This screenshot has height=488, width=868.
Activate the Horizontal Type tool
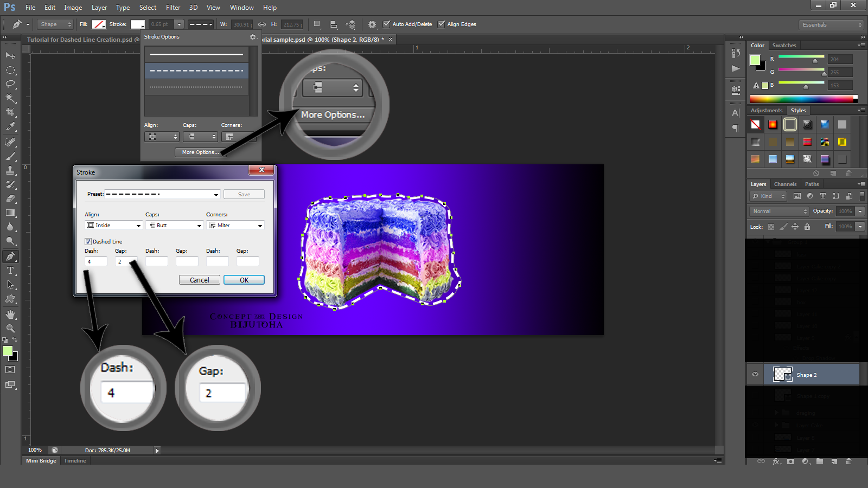10,271
